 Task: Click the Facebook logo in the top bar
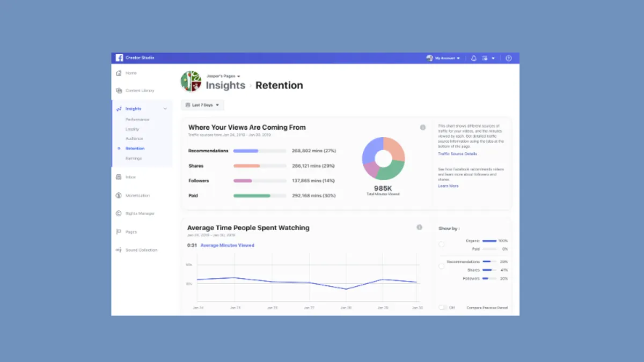click(119, 58)
